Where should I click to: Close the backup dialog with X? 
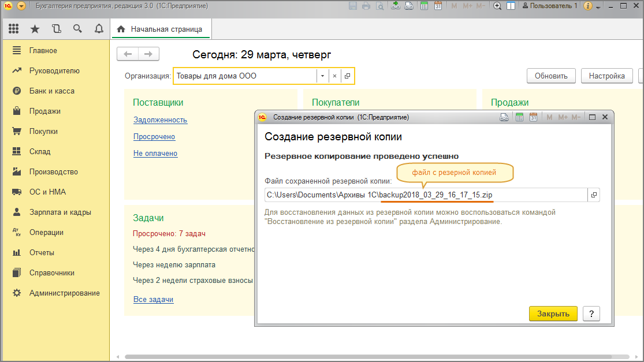tap(605, 117)
